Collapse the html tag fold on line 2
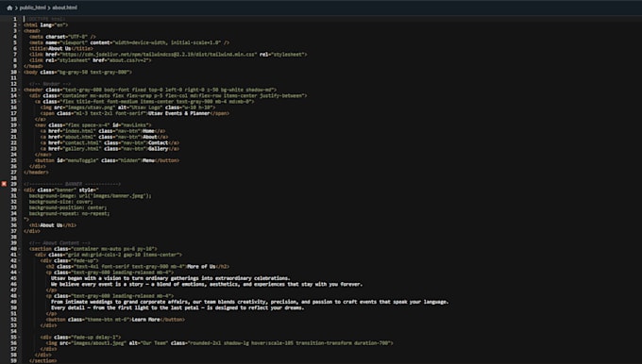Viewport: 642px width, 364px height. click(20, 25)
